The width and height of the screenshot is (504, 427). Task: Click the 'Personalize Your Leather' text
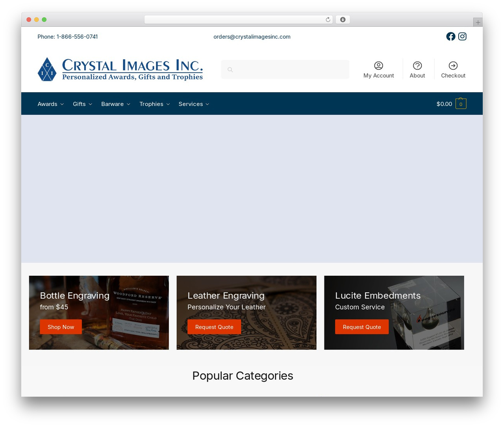pyautogui.click(x=226, y=307)
